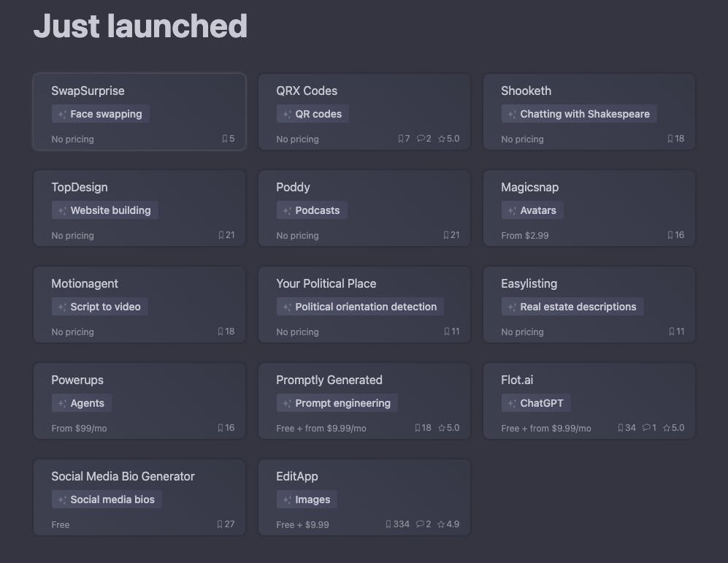This screenshot has width=728, height=563.
Task: Click the Real estate descriptions tag
Action: [572, 307]
